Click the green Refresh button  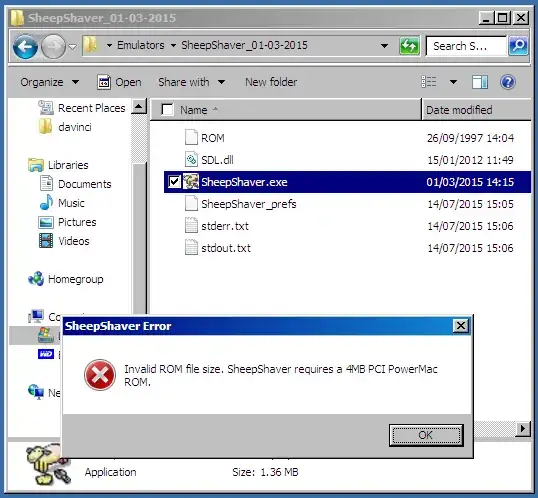pos(409,46)
